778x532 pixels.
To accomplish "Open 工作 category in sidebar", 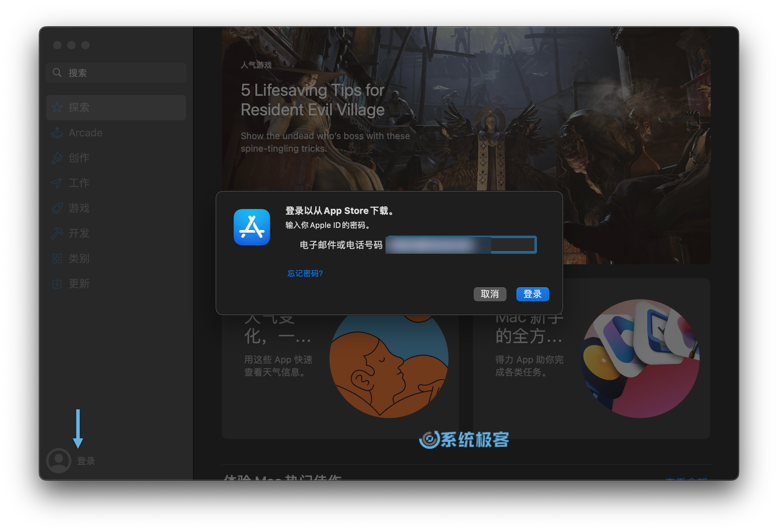I will (x=116, y=183).
